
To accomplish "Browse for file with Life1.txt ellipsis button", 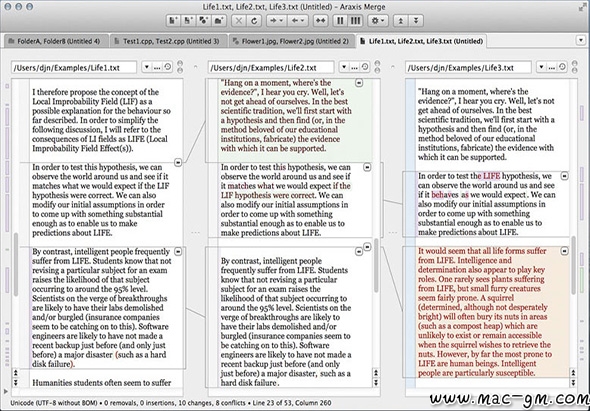I will 157,67.
